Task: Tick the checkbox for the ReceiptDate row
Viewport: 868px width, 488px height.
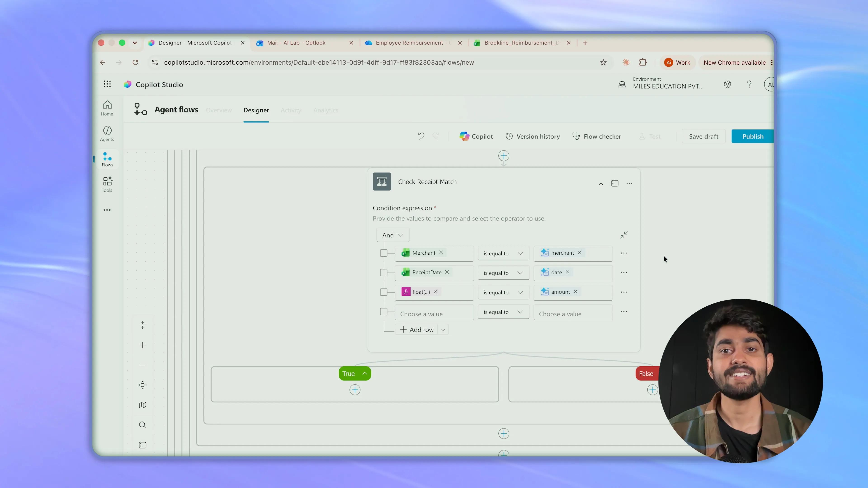Action: coord(383,272)
